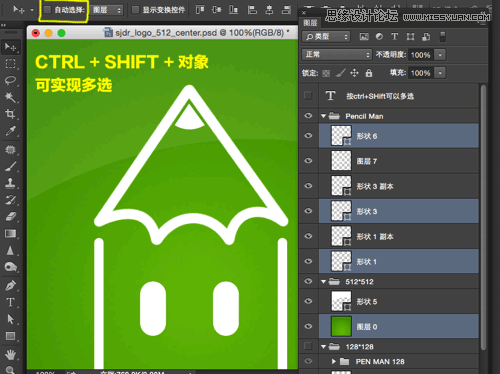Select the Pen tool
The width and height of the screenshot is (500, 374).
10,286
